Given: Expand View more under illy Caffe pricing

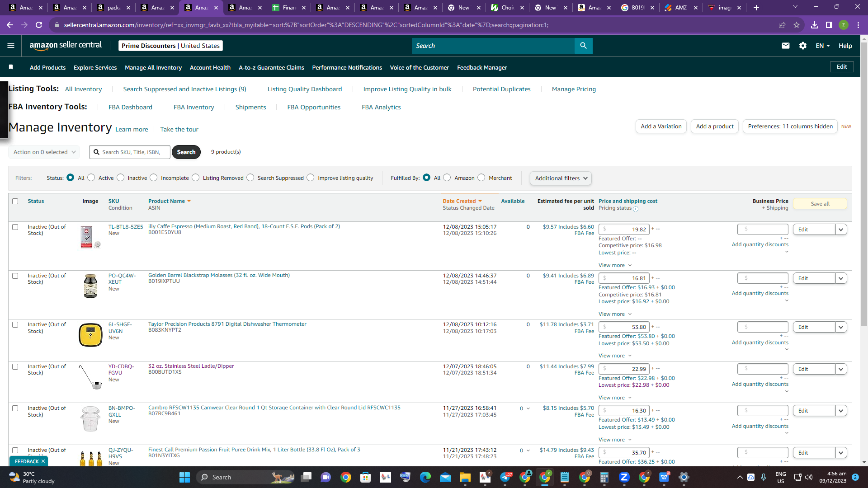Looking at the screenshot, I should [x=615, y=265].
